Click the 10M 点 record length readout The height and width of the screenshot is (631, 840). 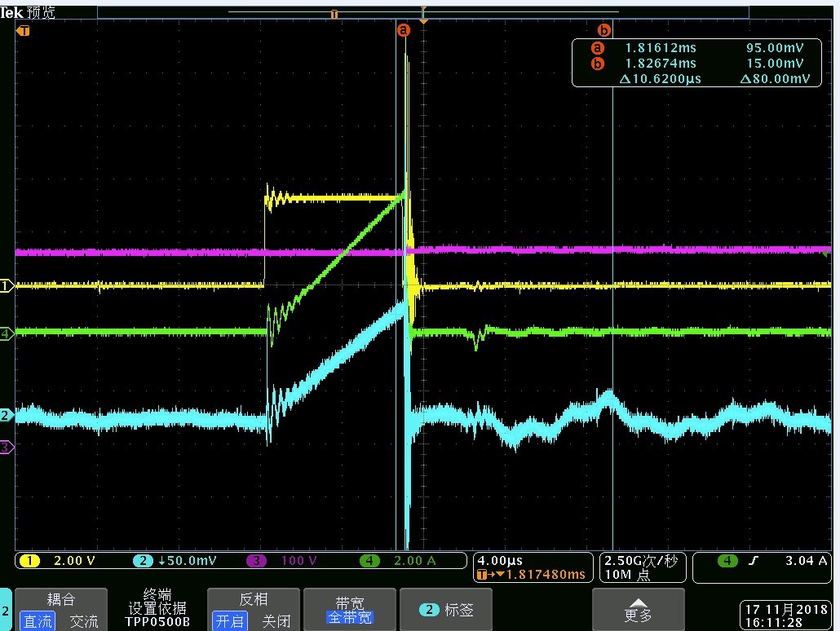click(x=627, y=575)
